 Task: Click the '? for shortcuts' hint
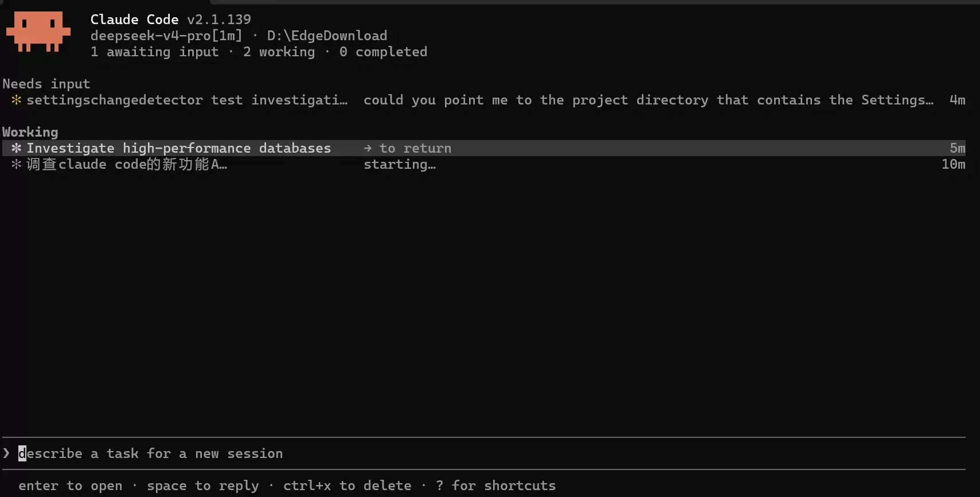pyautogui.click(x=496, y=486)
